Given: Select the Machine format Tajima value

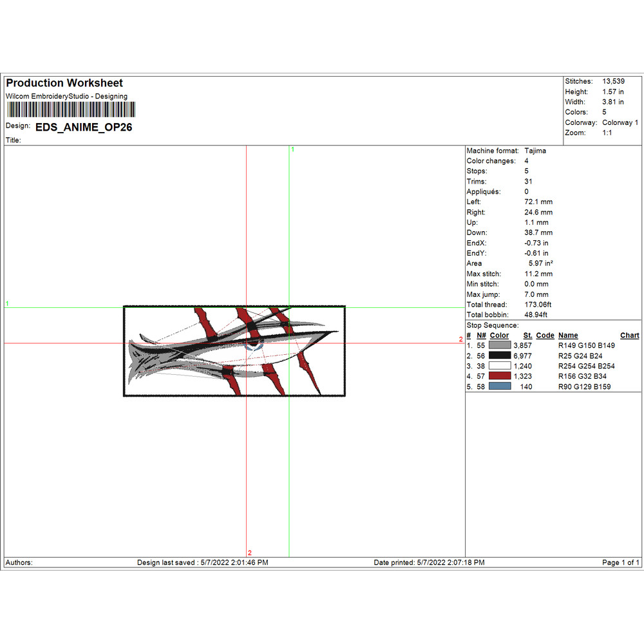Looking at the screenshot, I should (x=535, y=151).
